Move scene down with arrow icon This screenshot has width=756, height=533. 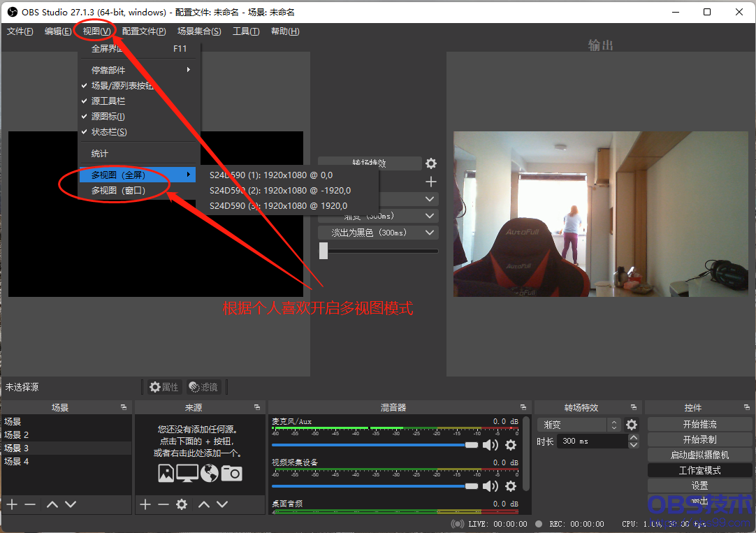pyautogui.click(x=71, y=504)
